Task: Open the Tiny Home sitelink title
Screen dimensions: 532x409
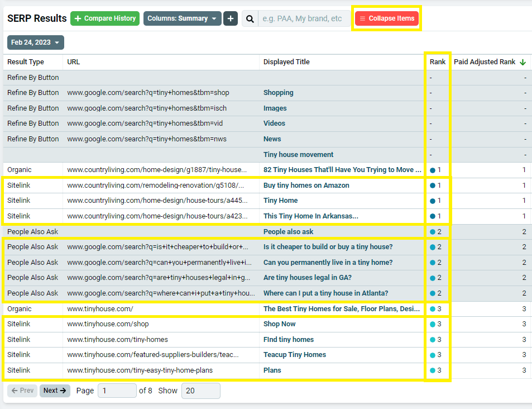Action: coord(280,201)
